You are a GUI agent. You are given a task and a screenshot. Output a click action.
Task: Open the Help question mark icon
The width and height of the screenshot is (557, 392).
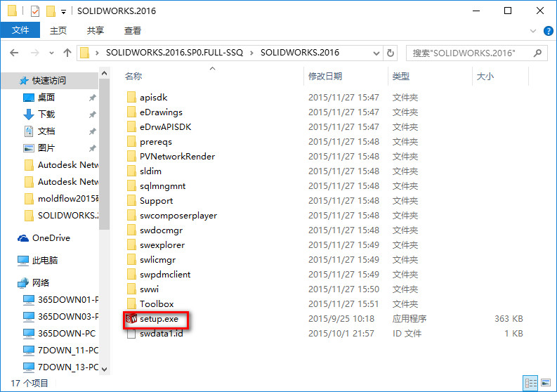click(x=548, y=31)
